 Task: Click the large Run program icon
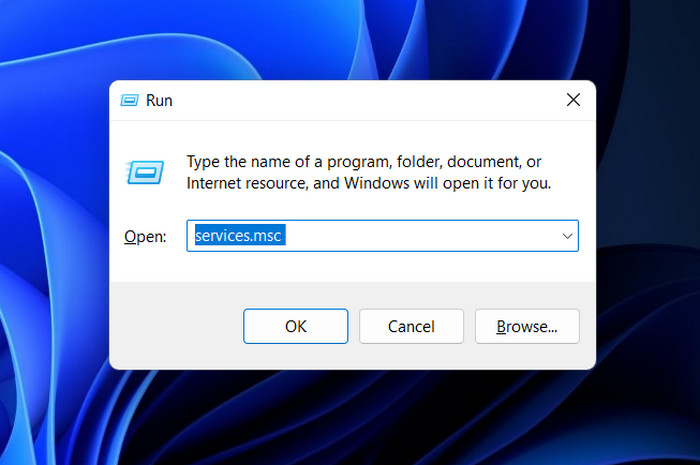point(145,172)
